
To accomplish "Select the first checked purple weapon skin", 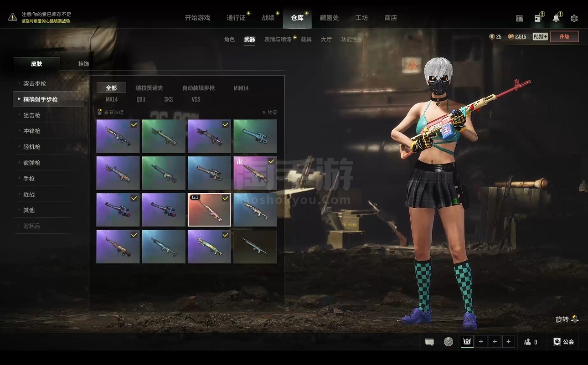I will (x=118, y=136).
